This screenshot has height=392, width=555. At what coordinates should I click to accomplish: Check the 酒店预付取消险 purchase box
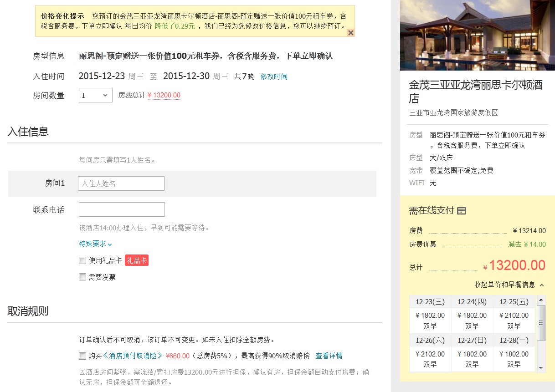coord(82,356)
